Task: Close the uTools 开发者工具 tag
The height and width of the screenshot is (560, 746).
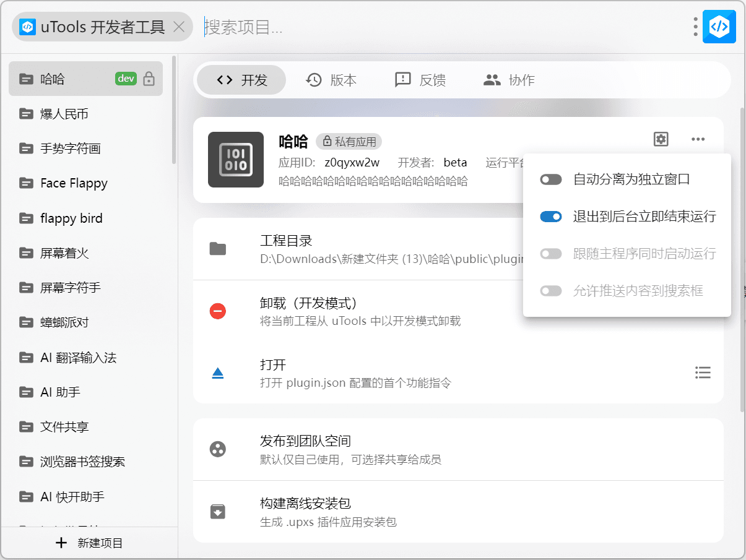Action: click(x=179, y=27)
